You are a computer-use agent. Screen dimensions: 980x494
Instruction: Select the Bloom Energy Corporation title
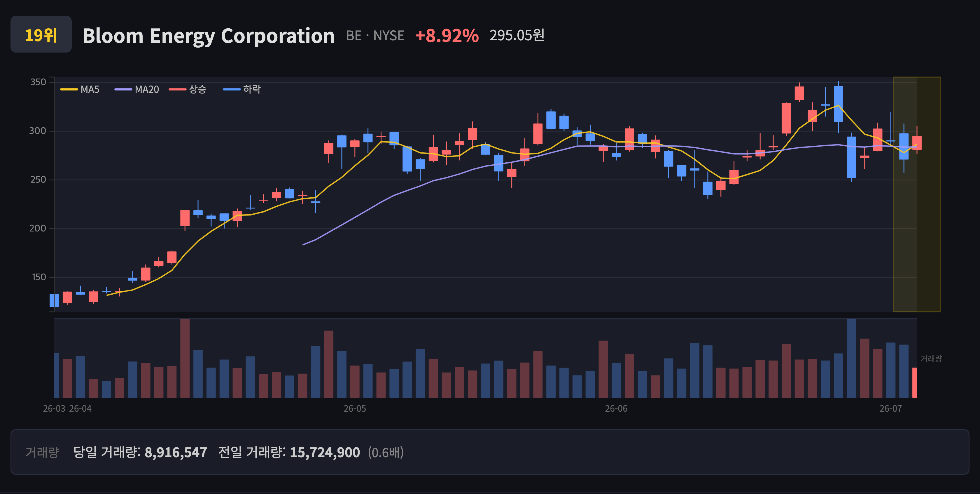click(209, 36)
